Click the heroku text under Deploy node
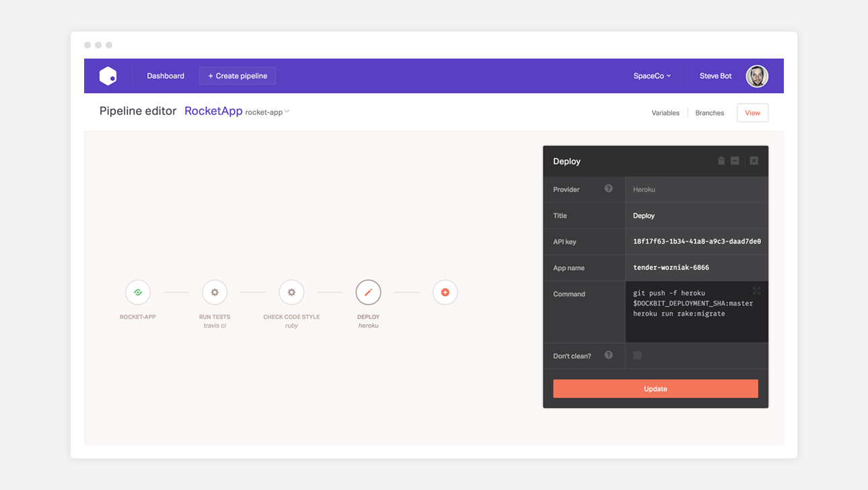 [368, 326]
